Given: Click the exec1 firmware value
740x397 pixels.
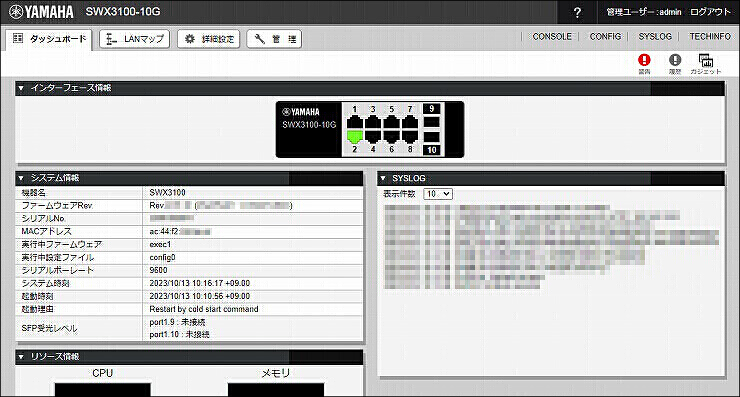Looking at the screenshot, I should point(160,245).
